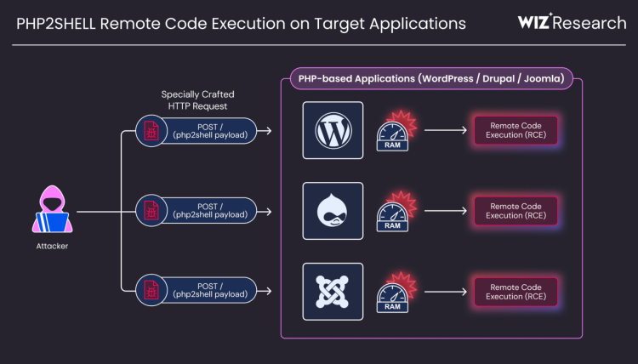Select the POST payload pill targeting WordPress

coord(197,131)
